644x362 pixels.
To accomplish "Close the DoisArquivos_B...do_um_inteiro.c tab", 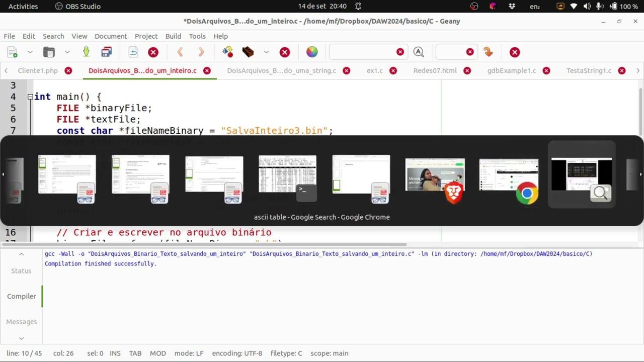I will tap(207, 70).
